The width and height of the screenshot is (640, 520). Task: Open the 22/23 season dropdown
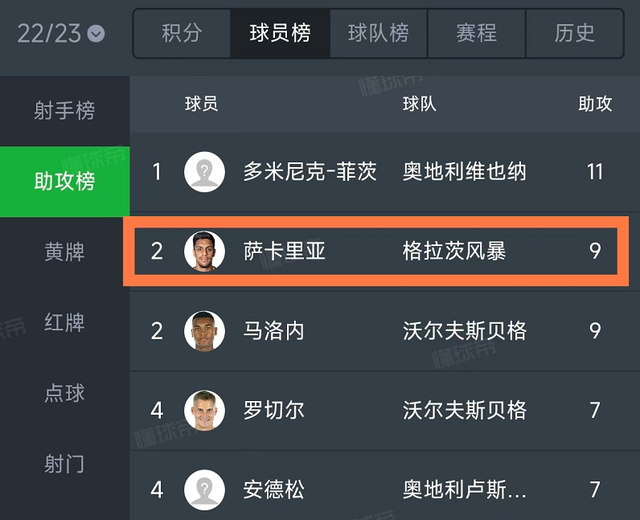click(61, 33)
